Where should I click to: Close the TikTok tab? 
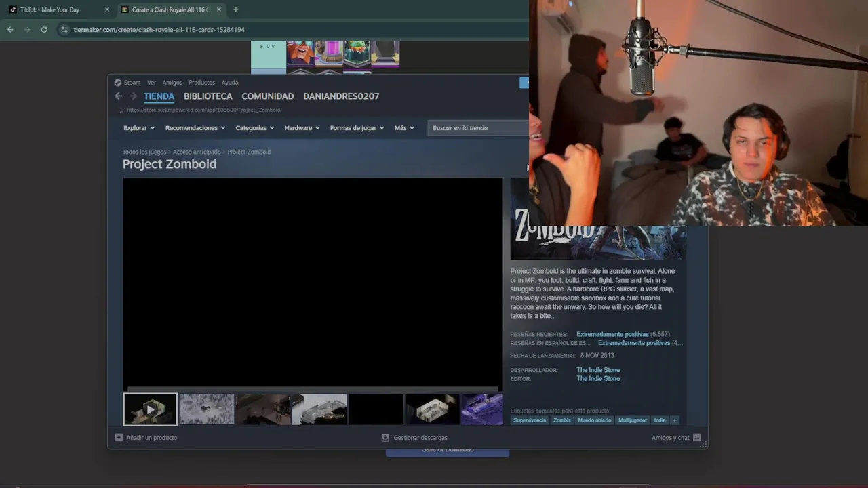click(106, 9)
